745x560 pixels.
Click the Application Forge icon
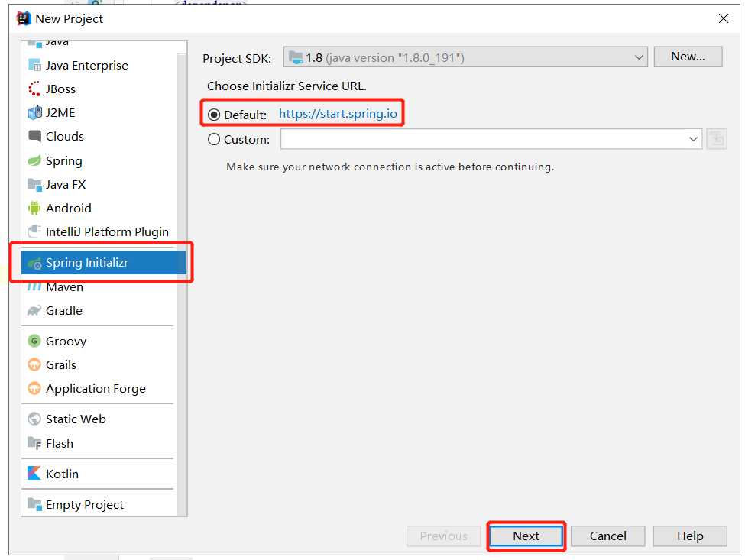pos(34,389)
